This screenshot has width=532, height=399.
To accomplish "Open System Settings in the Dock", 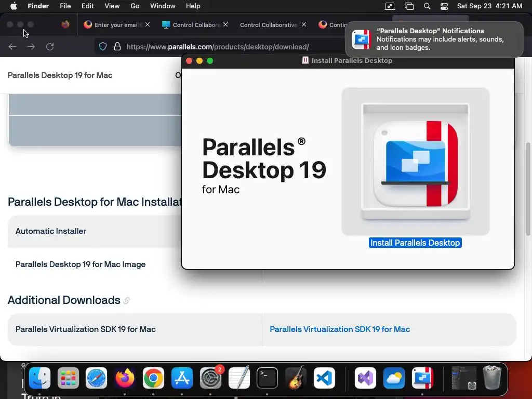I will 210,378.
